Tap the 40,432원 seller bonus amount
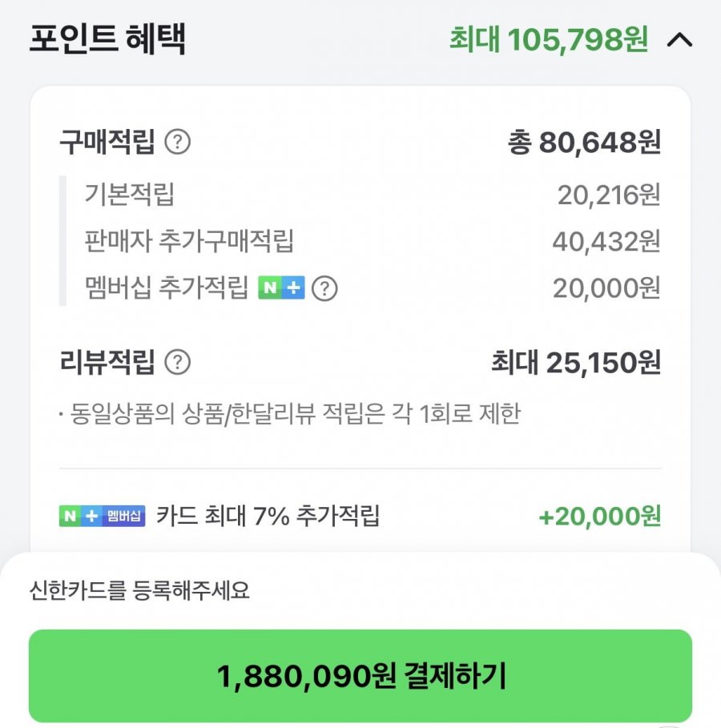 [606, 240]
